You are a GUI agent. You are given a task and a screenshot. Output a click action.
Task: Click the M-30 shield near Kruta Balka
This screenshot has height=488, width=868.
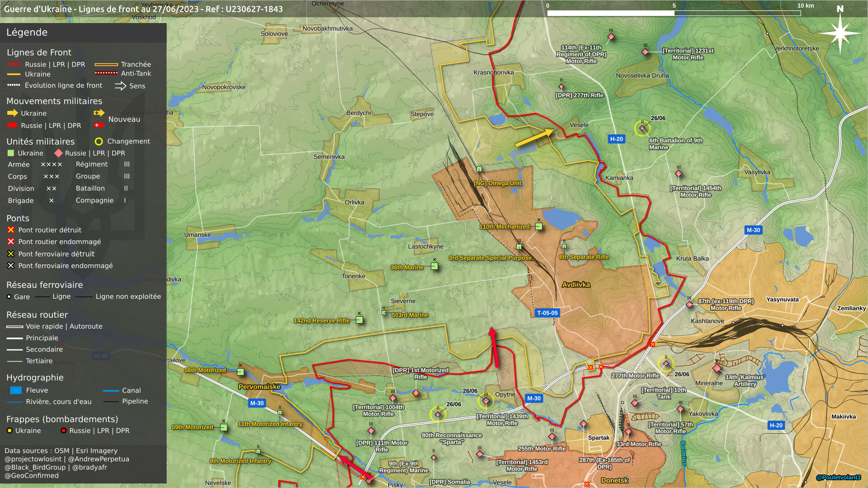point(753,230)
